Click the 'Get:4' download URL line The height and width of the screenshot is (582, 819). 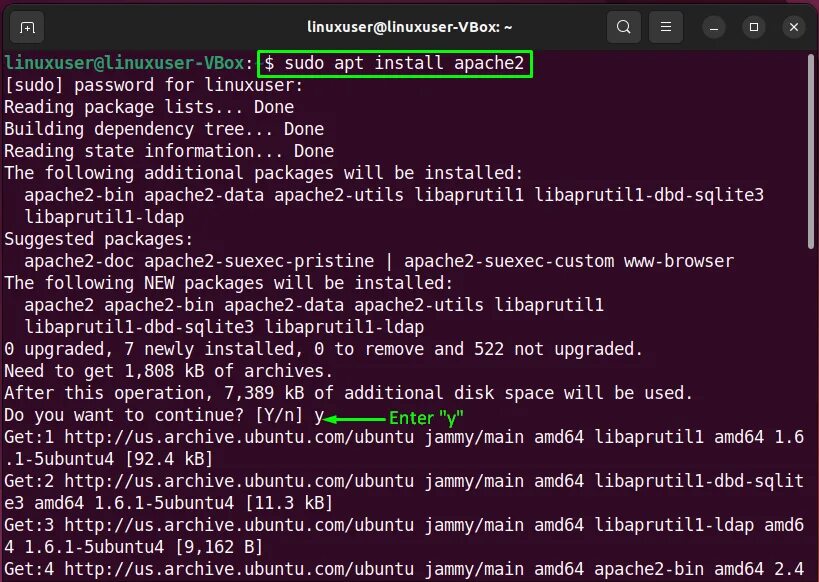click(404, 569)
